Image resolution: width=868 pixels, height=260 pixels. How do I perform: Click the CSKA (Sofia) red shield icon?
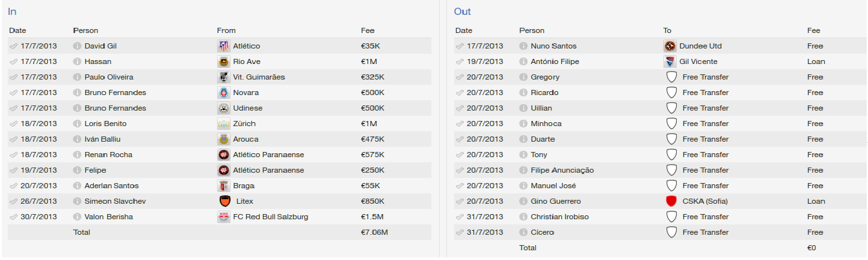671,201
